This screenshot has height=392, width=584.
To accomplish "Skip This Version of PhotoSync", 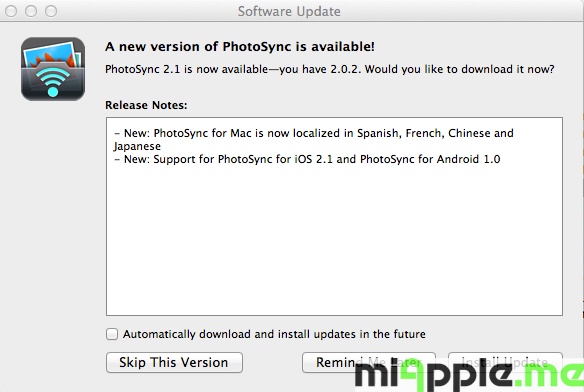I will [174, 362].
